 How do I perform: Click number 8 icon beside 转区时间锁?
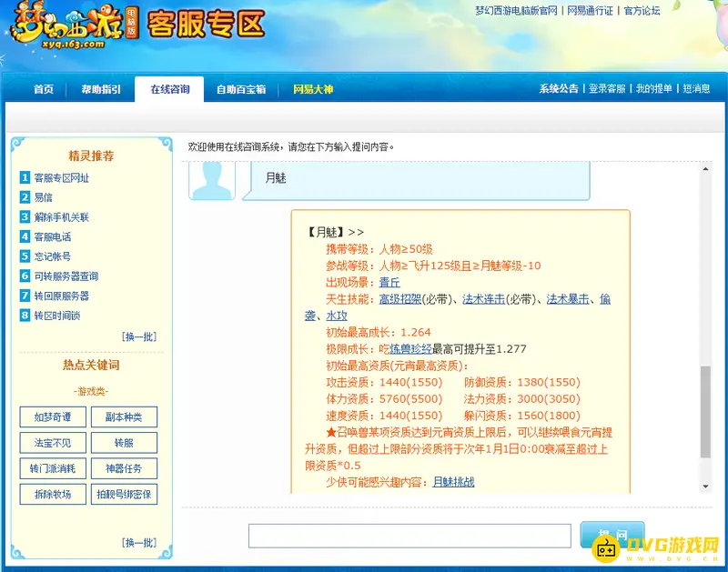tap(25, 316)
